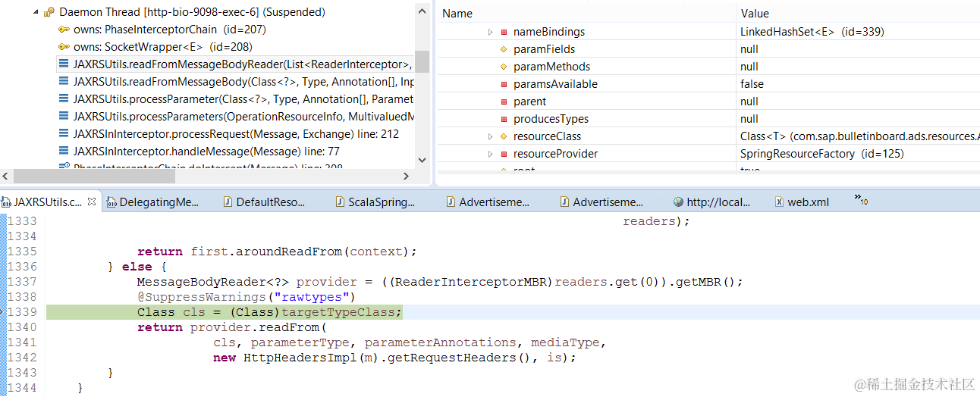Select value LinkedHashSet<E> (id=339)
Viewport: 980px width, 397px height.
(812, 32)
